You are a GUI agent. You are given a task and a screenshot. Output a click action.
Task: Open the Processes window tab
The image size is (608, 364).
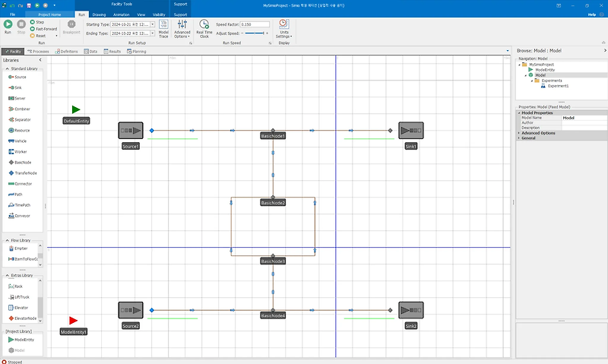(x=38, y=51)
